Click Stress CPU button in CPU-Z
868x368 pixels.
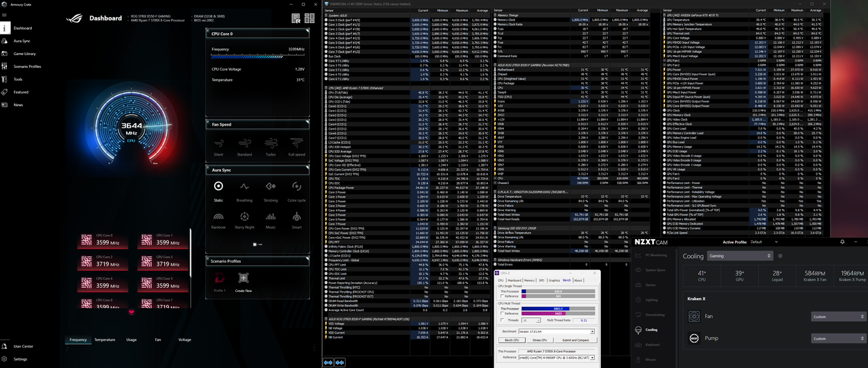tap(540, 339)
